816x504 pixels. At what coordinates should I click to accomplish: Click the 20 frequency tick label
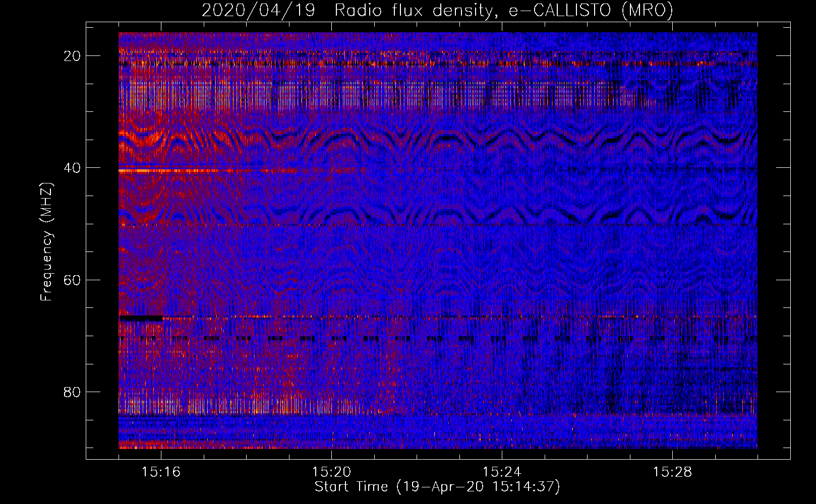click(x=73, y=56)
